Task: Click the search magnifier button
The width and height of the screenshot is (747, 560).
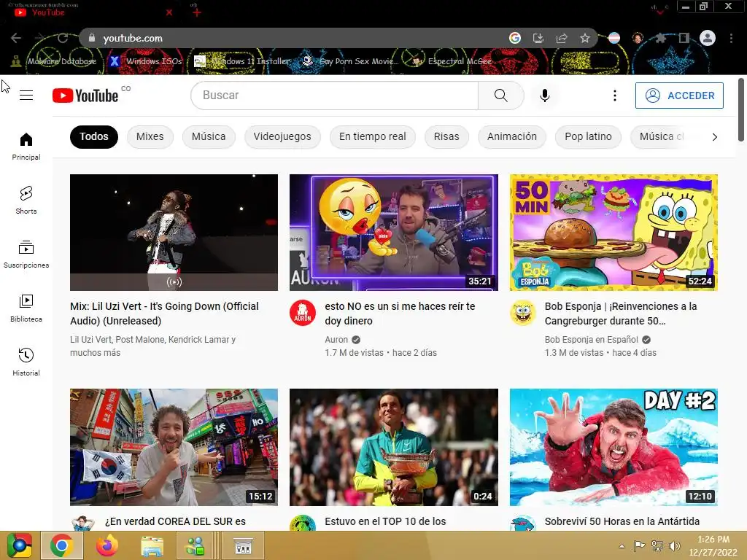Action: click(500, 96)
